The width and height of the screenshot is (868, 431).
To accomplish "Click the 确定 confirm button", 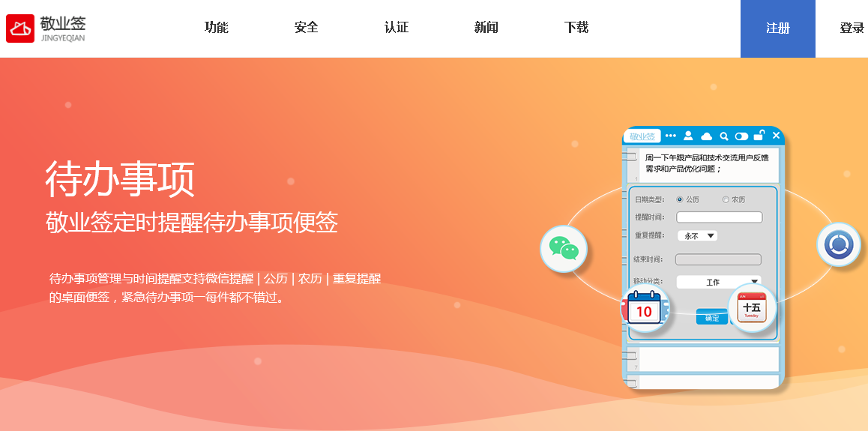I will pyautogui.click(x=712, y=317).
